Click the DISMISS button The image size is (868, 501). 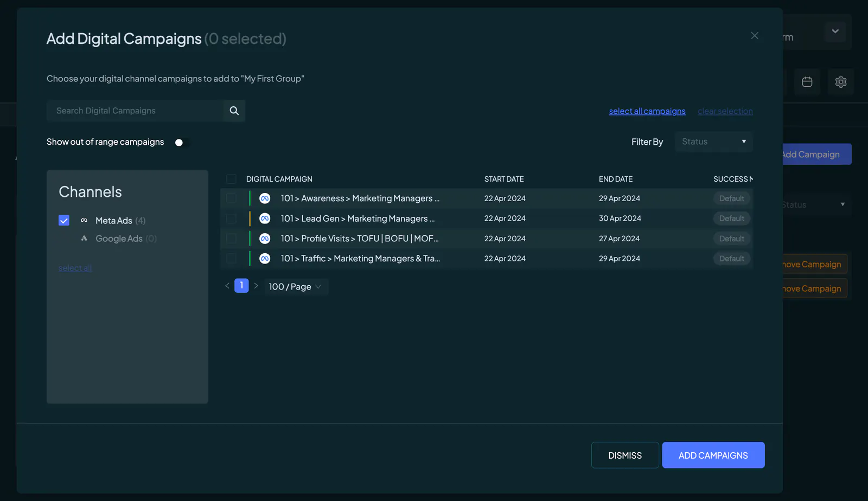[625, 455]
